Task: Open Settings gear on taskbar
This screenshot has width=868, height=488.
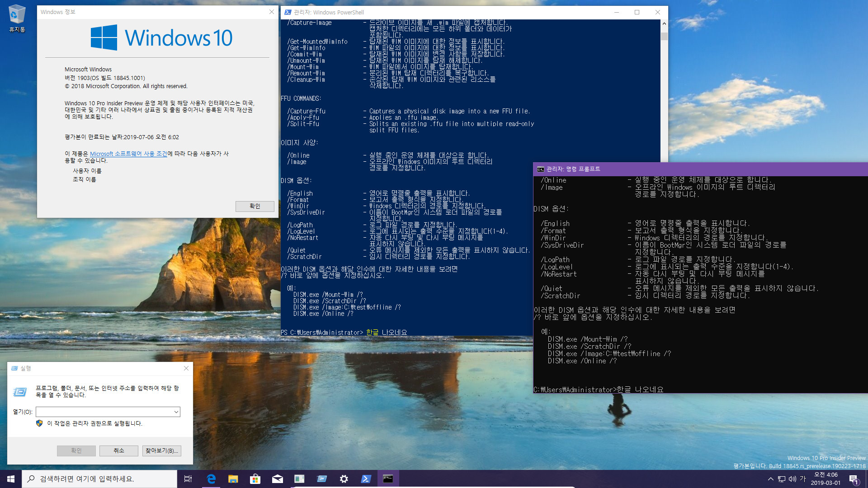Action: coord(344,479)
